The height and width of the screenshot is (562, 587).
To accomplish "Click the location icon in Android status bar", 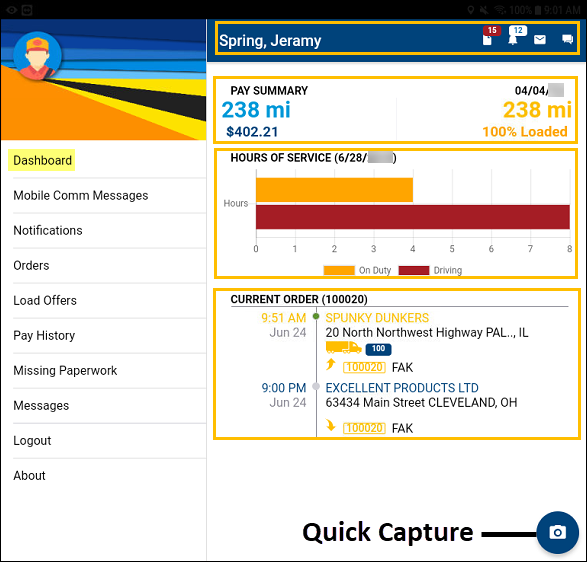I will (x=471, y=10).
